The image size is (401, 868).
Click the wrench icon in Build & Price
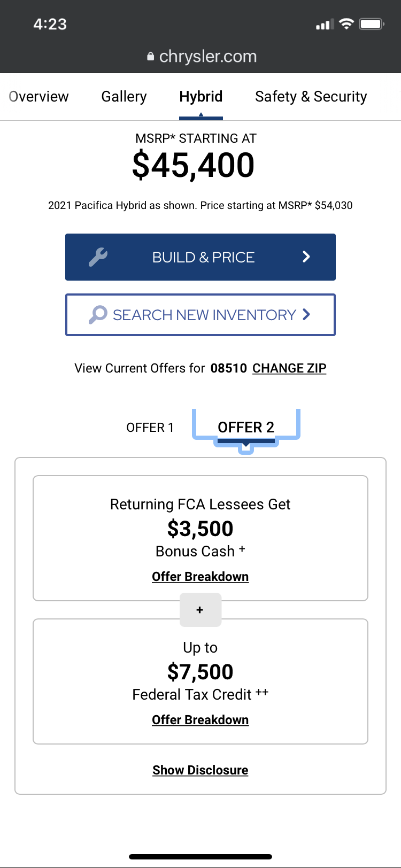pos(98,257)
